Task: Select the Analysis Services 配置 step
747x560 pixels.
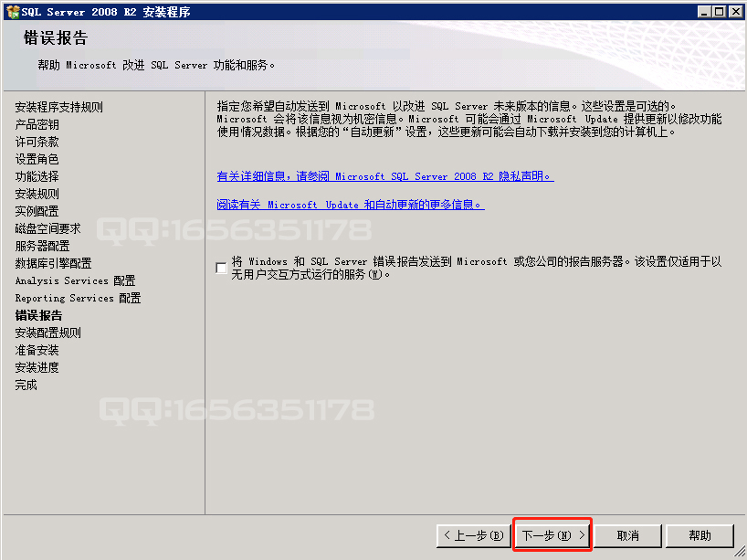Action: pos(75,280)
